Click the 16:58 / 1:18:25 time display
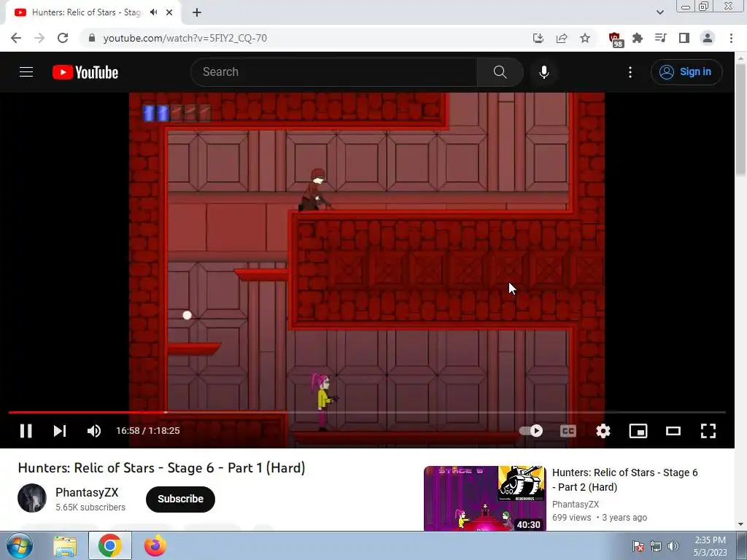This screenshot has width=747, height=560. pos(148,431)
